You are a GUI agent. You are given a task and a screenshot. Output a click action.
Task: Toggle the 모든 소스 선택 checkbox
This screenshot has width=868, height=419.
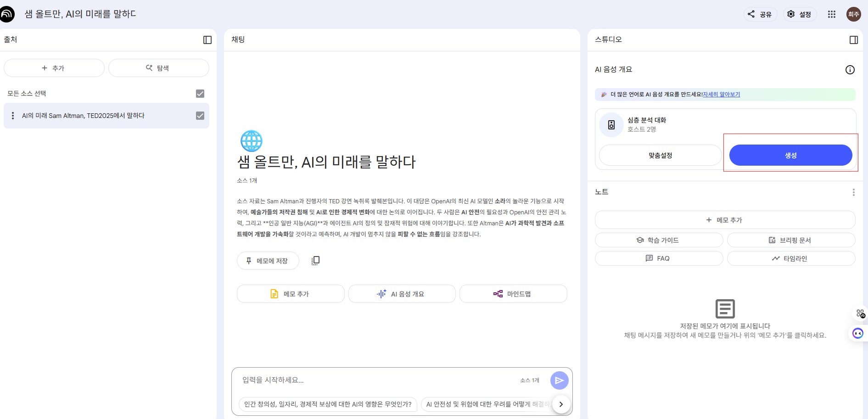tap(200, 94)
